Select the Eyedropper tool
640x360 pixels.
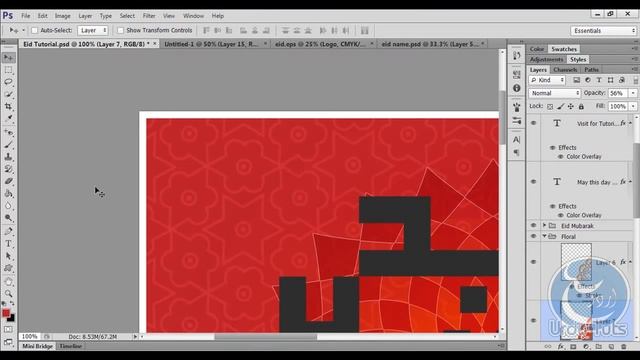pyautogui.click(x=8, y=118)
